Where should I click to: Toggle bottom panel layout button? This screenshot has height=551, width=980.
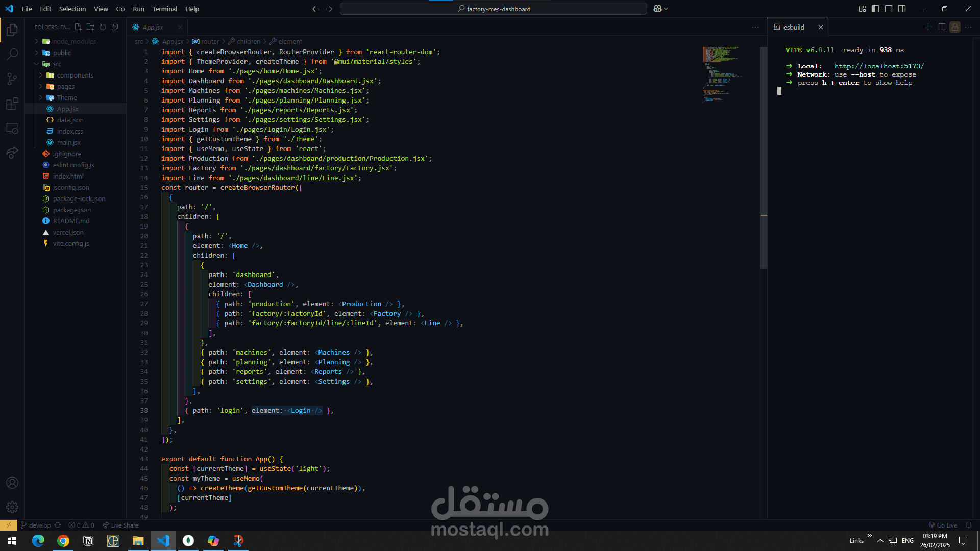(x=889, y=9)
